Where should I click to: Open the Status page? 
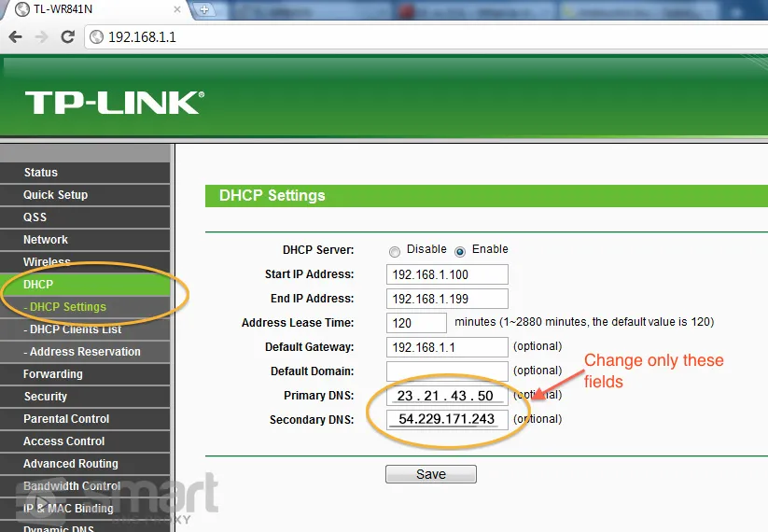(x=41, y=173)
